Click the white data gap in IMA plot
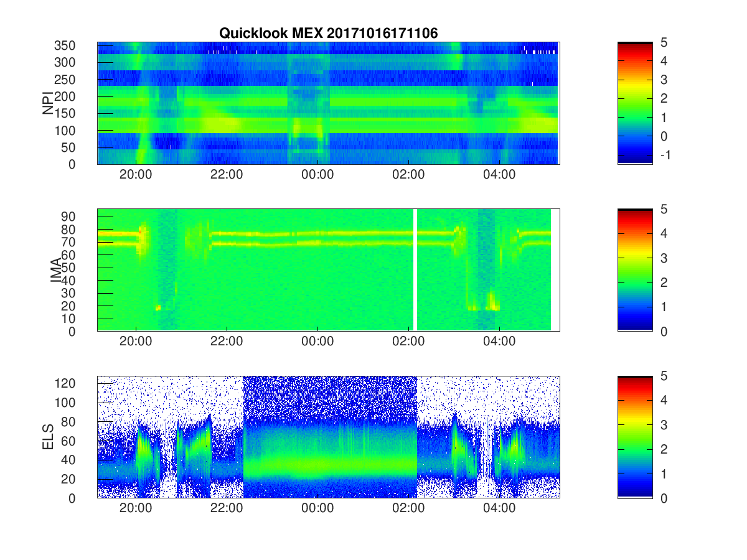747x560 pixels. click(415, 270)
